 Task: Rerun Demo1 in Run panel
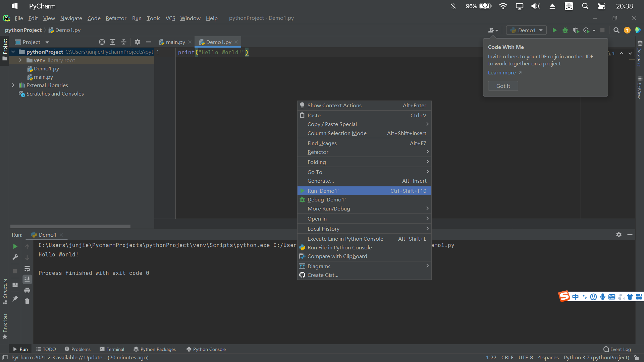click(x=15, y=246)
